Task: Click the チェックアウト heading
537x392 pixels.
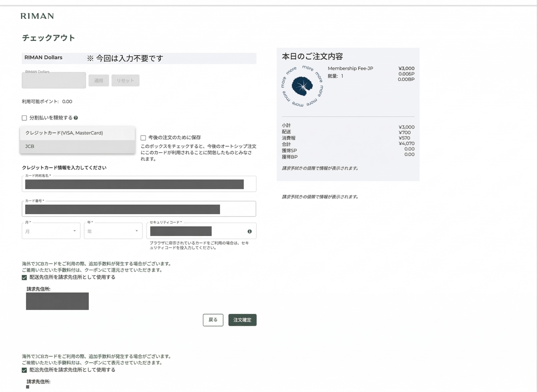Action: coord(49,38)
